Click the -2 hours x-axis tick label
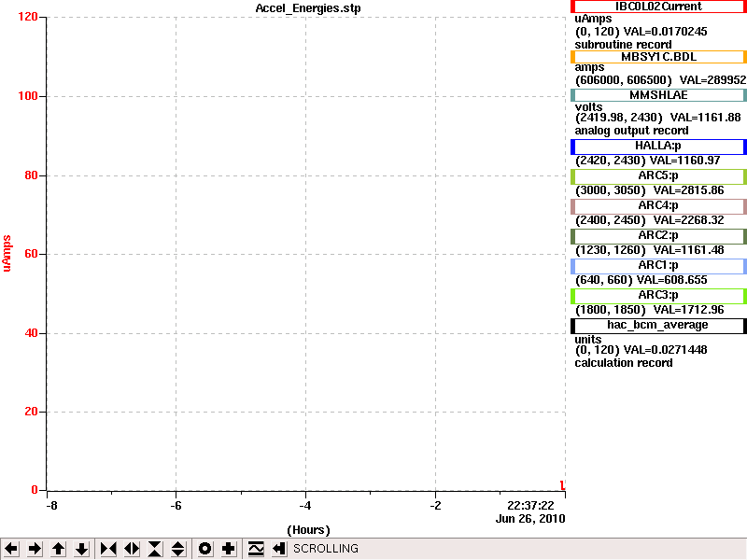Screen dimensions: 747x560 point(435,506)
